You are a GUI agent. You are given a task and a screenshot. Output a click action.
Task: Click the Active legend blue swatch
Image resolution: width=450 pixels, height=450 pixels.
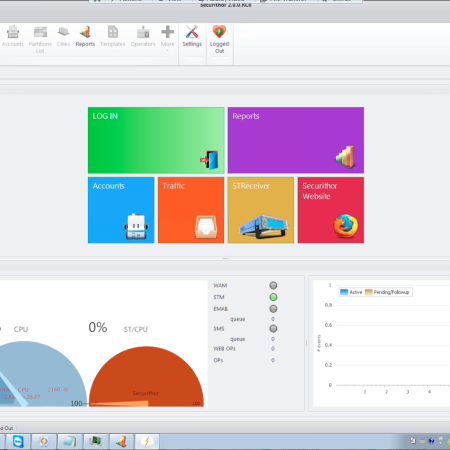point(344,292)
